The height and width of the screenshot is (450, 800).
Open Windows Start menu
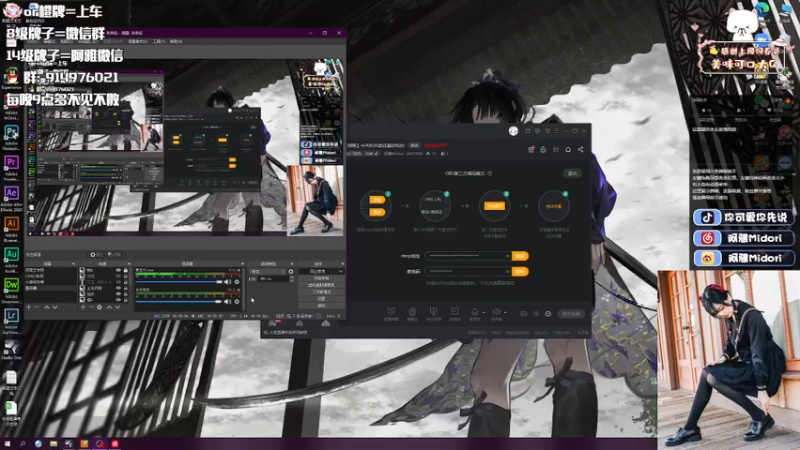coord(7,444)
